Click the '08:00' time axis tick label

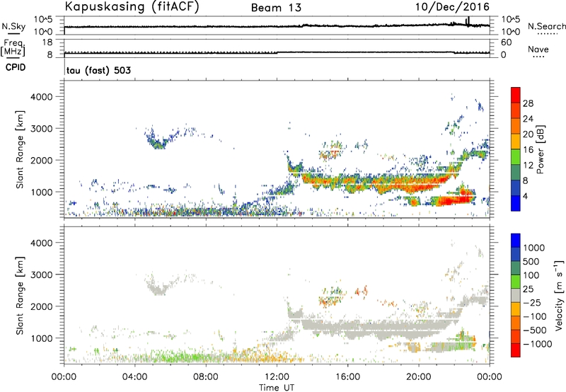tap(206, 377)
